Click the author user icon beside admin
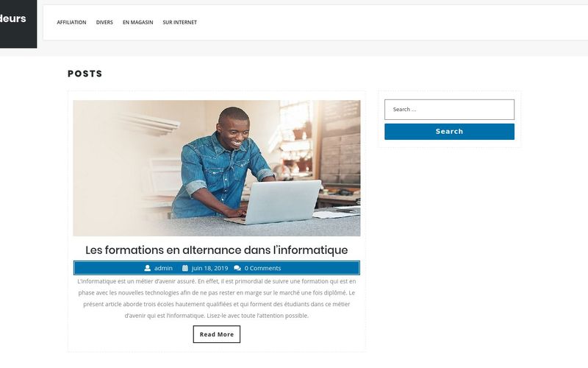Viewport: 588px width, 368px height. 148,268
